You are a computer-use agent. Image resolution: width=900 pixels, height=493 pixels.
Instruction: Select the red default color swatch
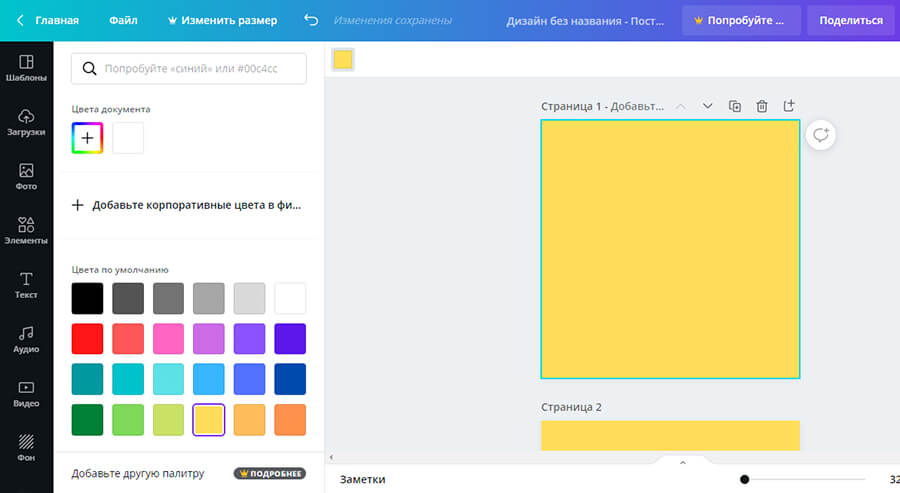pos(87,339)
